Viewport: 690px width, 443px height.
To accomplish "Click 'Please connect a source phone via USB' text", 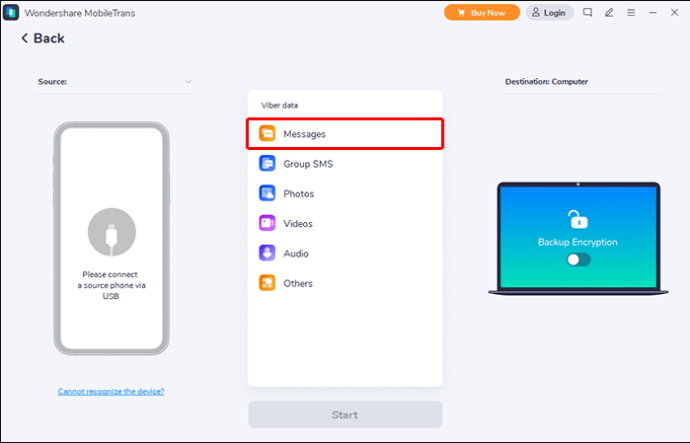I will (x=111, y=285).
